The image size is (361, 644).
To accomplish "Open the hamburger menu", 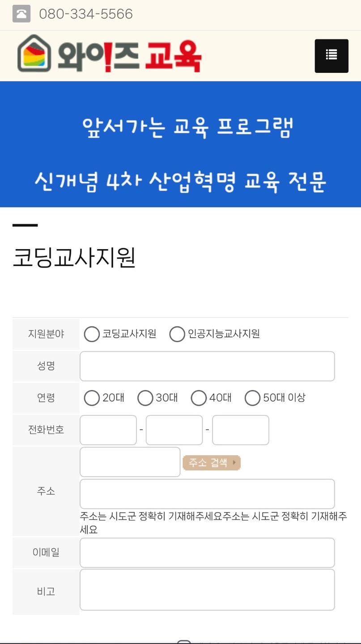I will pyautogui.click(x=331, y=56).
